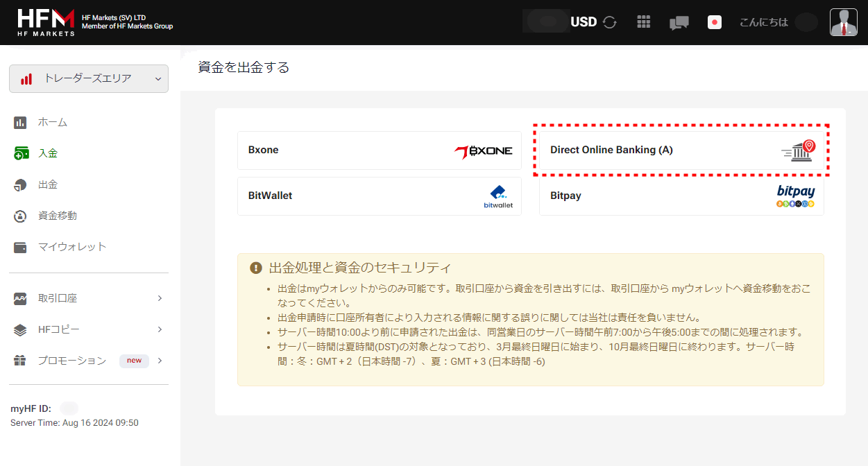
Task: Click the myHF ID label
Action: (x=31, y=408)
